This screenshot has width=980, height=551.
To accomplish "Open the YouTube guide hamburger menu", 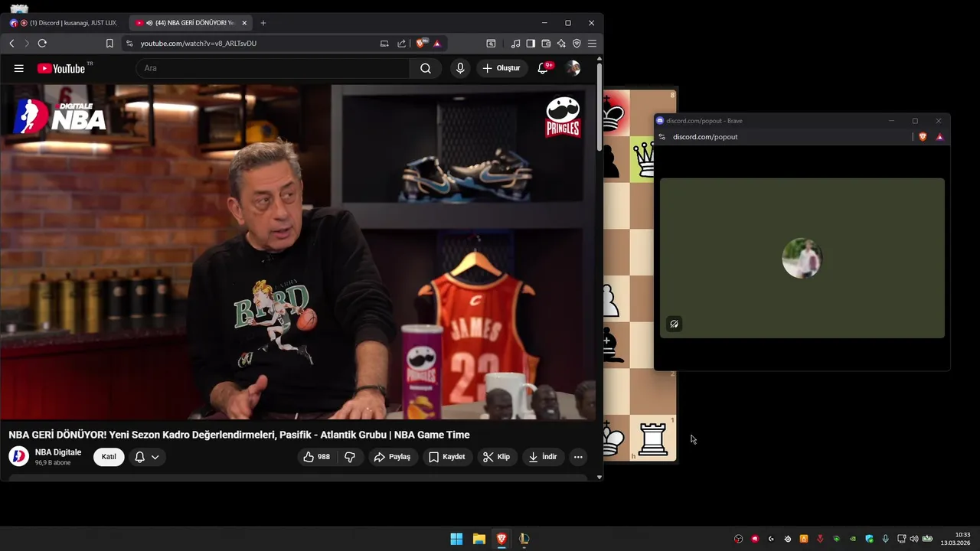I will tap(18, 68).
